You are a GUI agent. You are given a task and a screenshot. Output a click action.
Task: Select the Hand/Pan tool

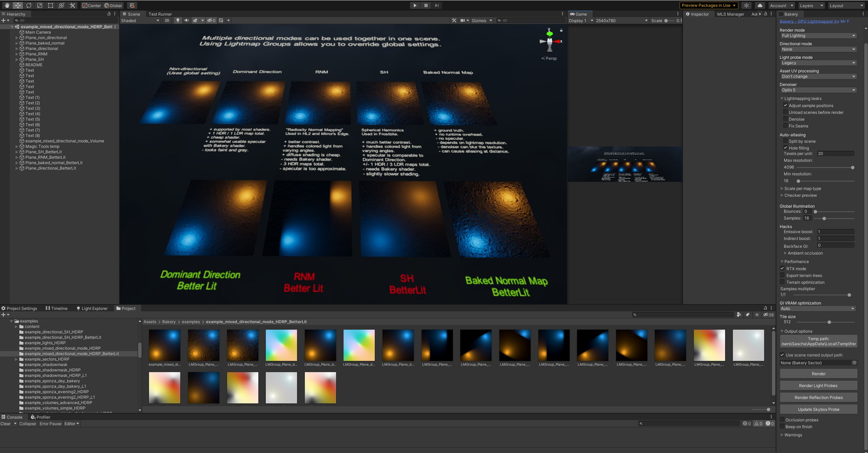coord(7,5)
